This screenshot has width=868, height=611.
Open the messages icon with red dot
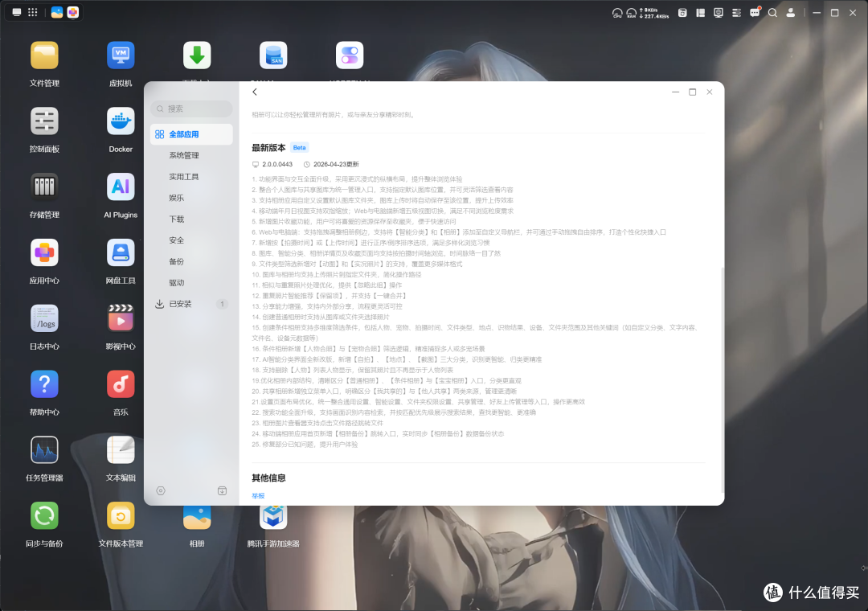coord(755,12)
